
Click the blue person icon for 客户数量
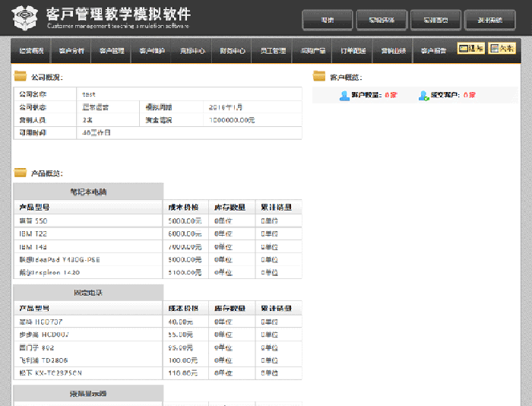(x=344, y=95)
